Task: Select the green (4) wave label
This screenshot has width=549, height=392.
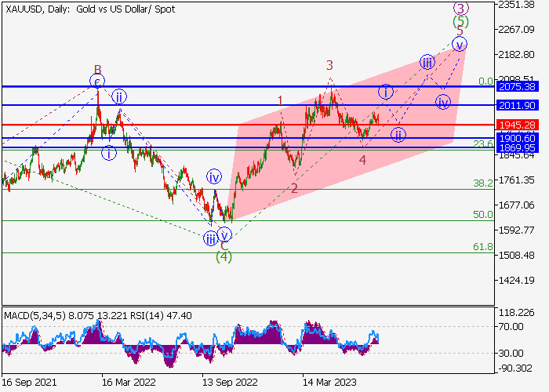Action: click(x=224, y=257)
